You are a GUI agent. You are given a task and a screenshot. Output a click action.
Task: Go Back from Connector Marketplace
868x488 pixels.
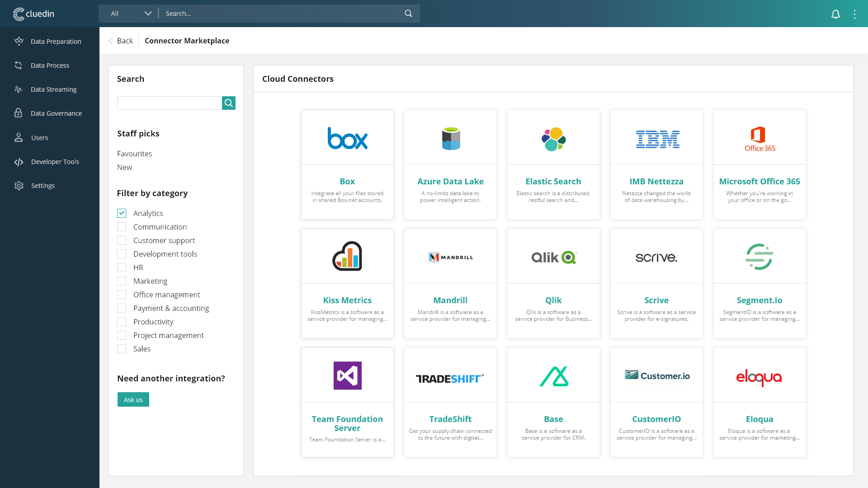[x=120, y=41]
